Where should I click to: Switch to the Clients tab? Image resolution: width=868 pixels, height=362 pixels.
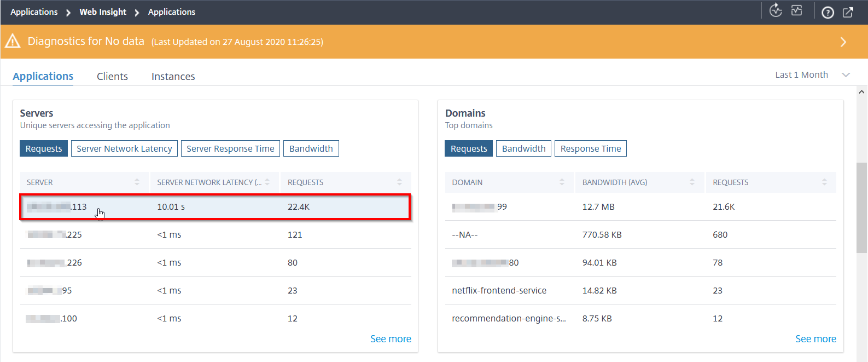click(x=112, y=77)
